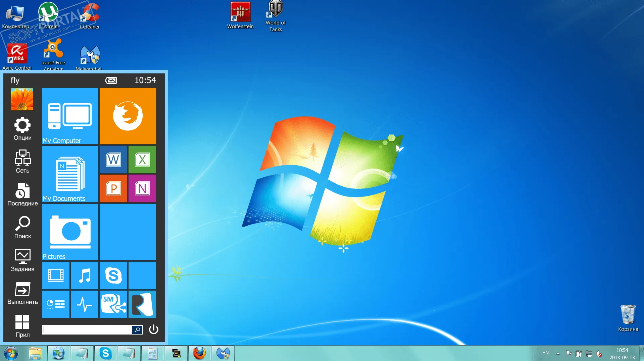This screenshot has height=361, width=644.
Task: Open Последние recent items
Action: coord(22,194)
